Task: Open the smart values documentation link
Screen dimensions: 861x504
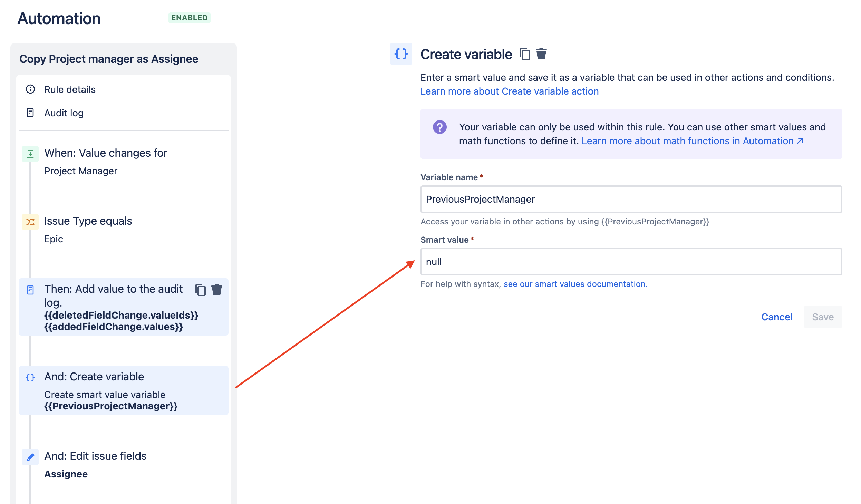Action: click(575, 284)
